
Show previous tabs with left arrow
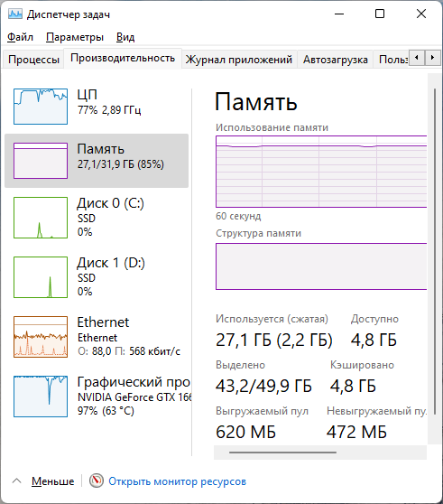point(417,58)
